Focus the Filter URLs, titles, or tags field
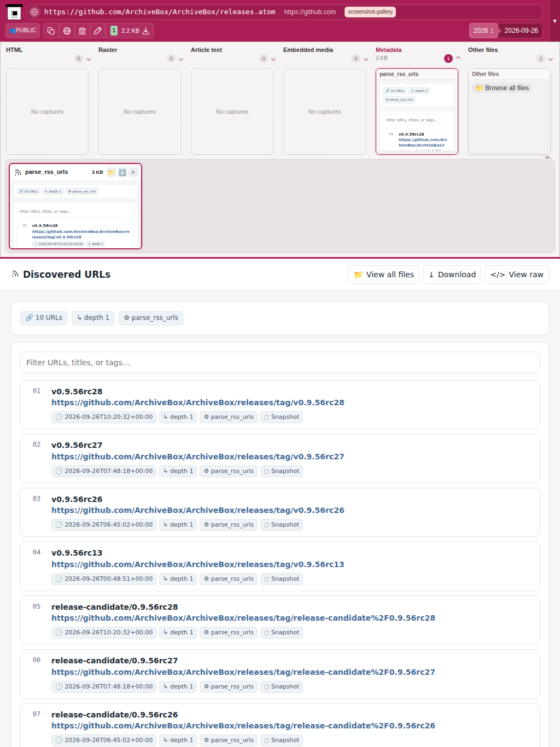 (280, 363)
